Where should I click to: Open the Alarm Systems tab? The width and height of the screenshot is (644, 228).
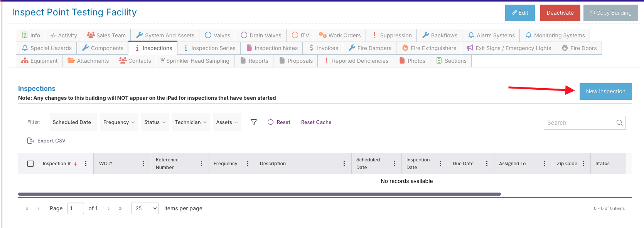pos(491,35)
